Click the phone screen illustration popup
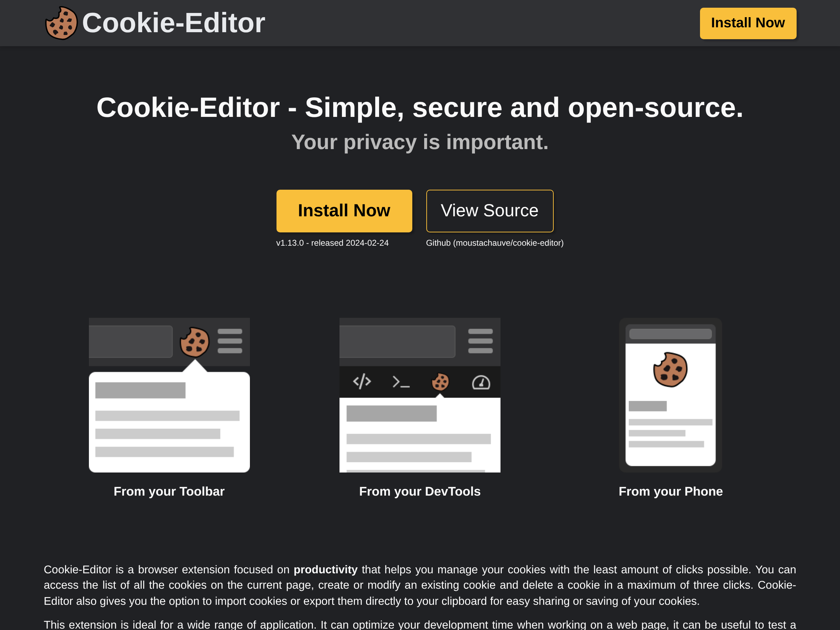This screenshot has height=630, width=840. point(671,405)
